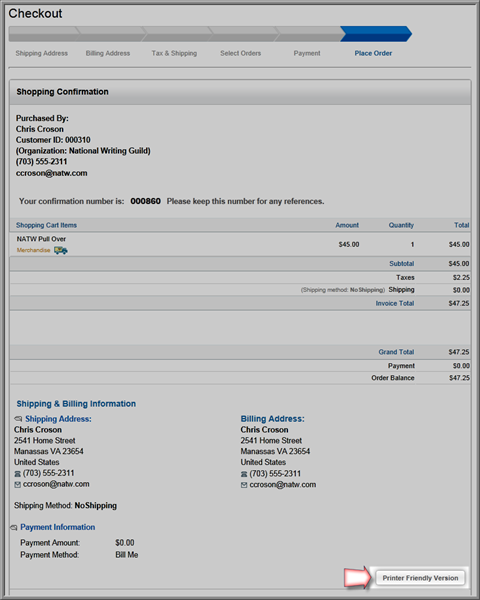The image size is (480, 600).
Task: Go to the Shipping Address checkout step
Action: point(42,53)
